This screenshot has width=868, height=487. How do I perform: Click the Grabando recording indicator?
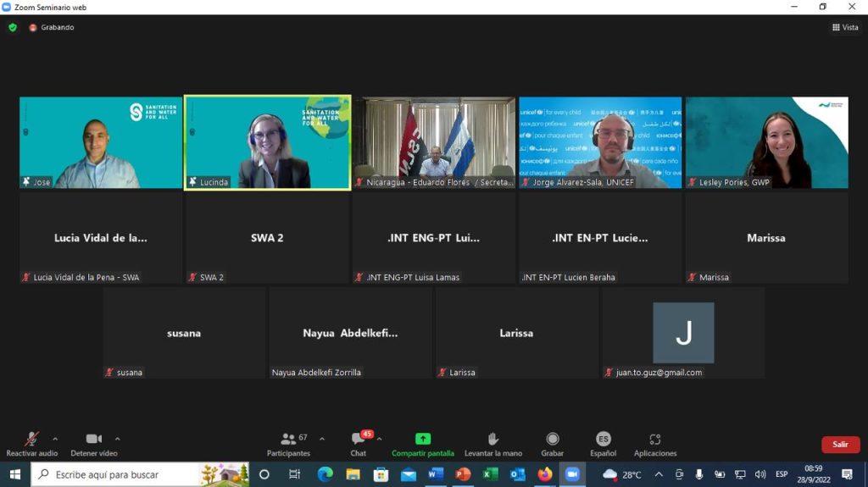point(52,27)
